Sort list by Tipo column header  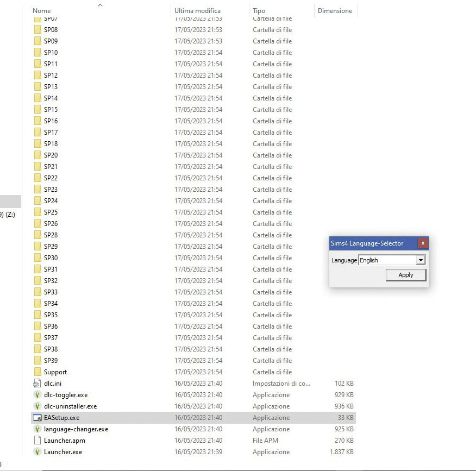(259, 11)
